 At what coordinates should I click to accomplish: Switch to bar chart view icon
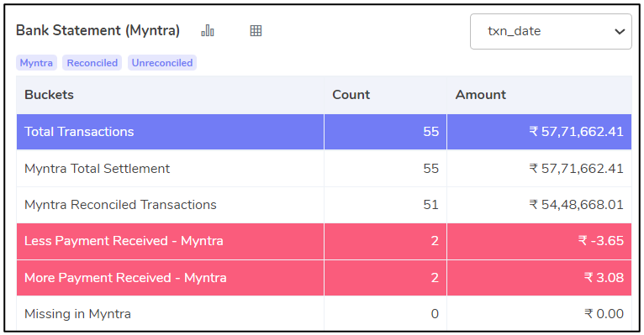(x=208, y=30)
